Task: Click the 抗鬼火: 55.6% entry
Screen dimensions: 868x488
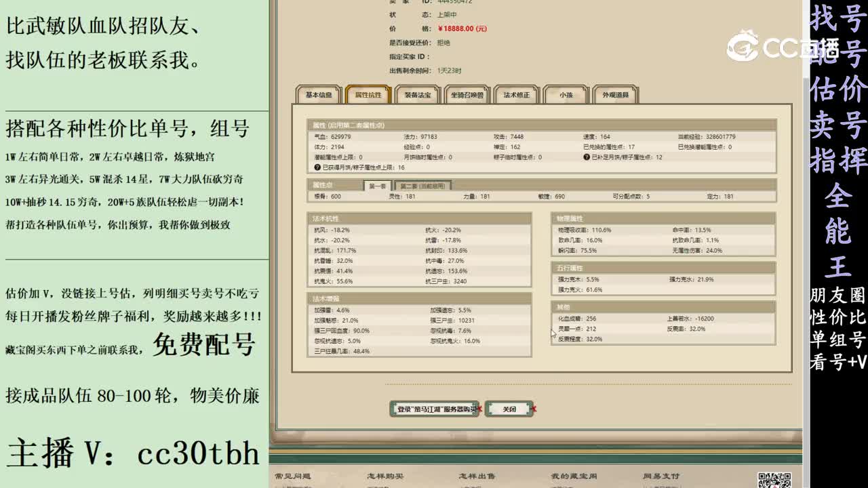Action: click(x=333, y=281)
